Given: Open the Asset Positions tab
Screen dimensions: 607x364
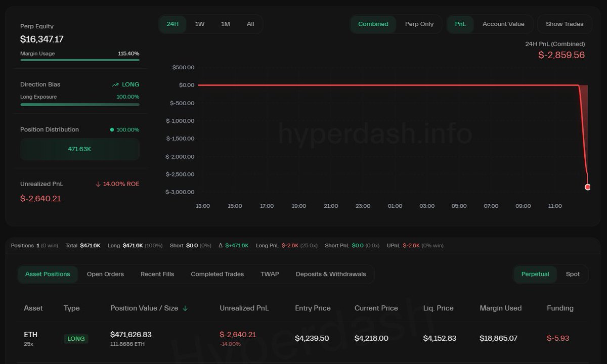Looking at the screenshot, I should pos(48,274).
